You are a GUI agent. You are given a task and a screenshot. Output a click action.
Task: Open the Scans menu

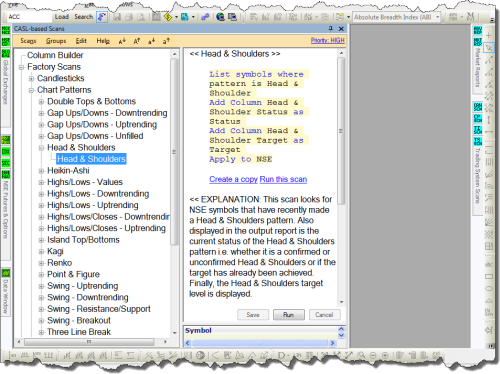(x=28, y=41)
